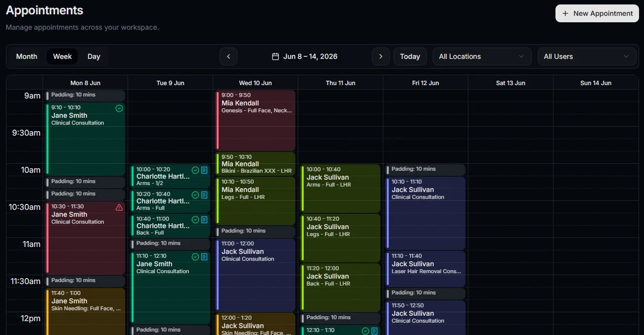The height and width of the screenshot is (335, 644).
Task: Click check icon on Charlotte 10:40 - 11:00 appointment
Action: point(195,220)
